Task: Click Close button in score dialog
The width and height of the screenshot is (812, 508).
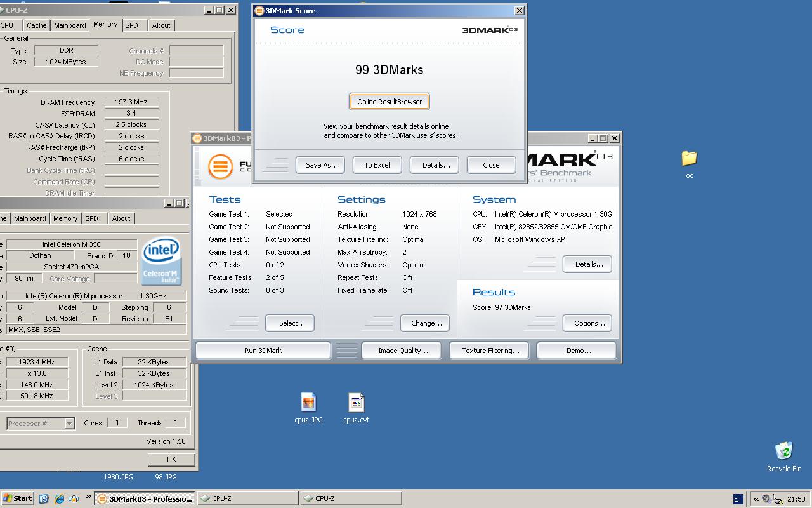Action: click(491, 165)
